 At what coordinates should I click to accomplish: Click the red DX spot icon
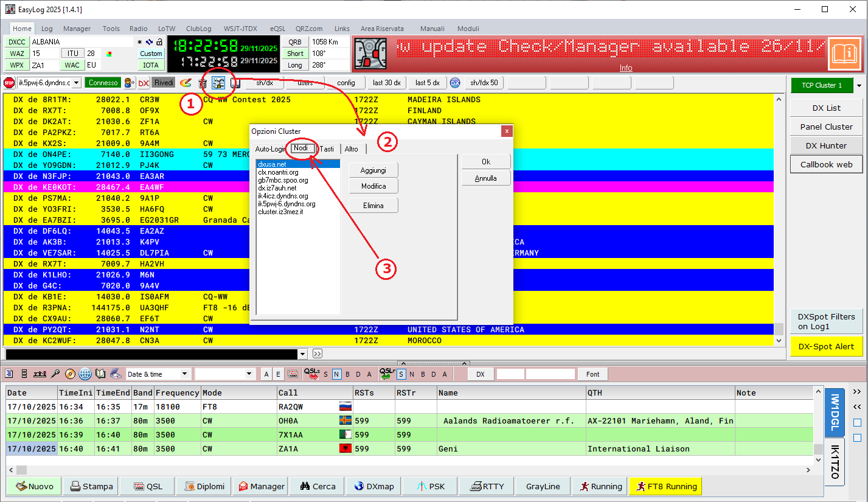click(x=144, y=83)
